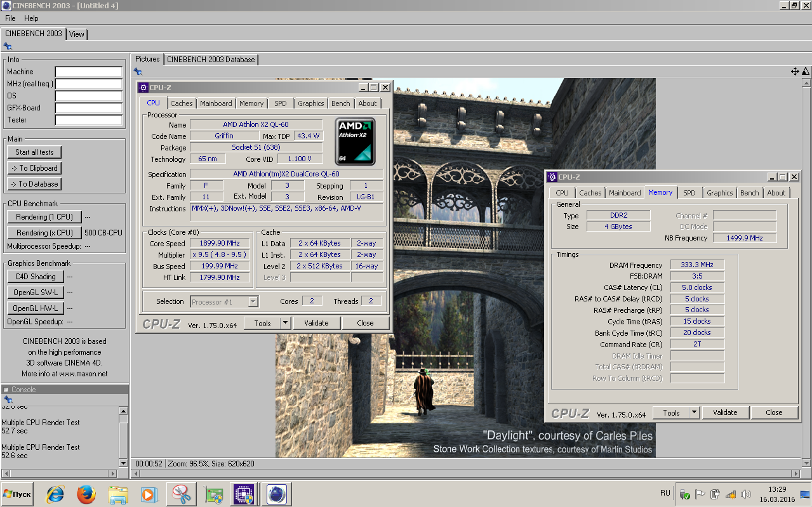Image resolution: width=812 pixels, height=507 pixels.
Task: Click the 500 CB-CPU result text
Action: point(103,233)
